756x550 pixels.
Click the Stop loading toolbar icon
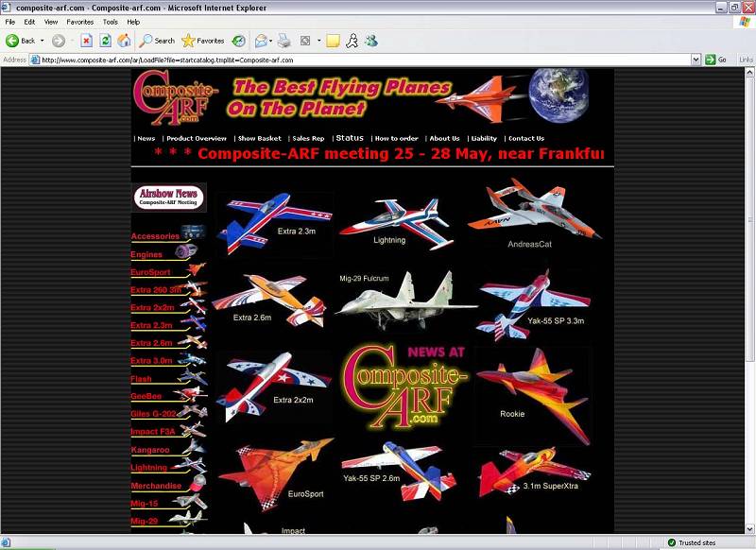(87, 41)
